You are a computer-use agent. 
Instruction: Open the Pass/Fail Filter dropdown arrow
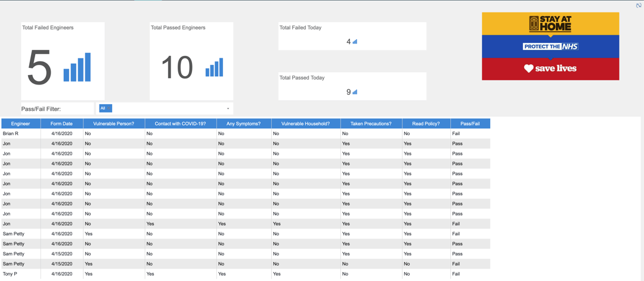(x=228, y=109)
